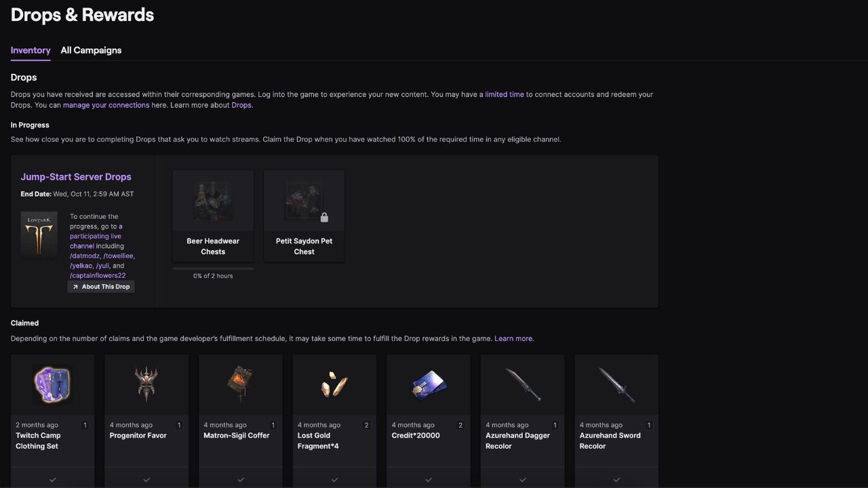This screenshot has height=488, width=868.
Task: Open the /captainflowers22 channel link
Action: pos(98,275)
